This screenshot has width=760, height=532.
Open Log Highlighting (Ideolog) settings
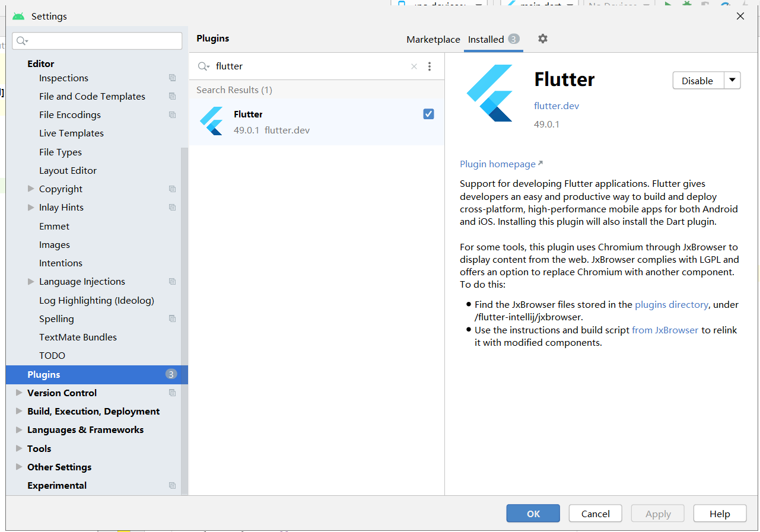[x=97, y=300]
